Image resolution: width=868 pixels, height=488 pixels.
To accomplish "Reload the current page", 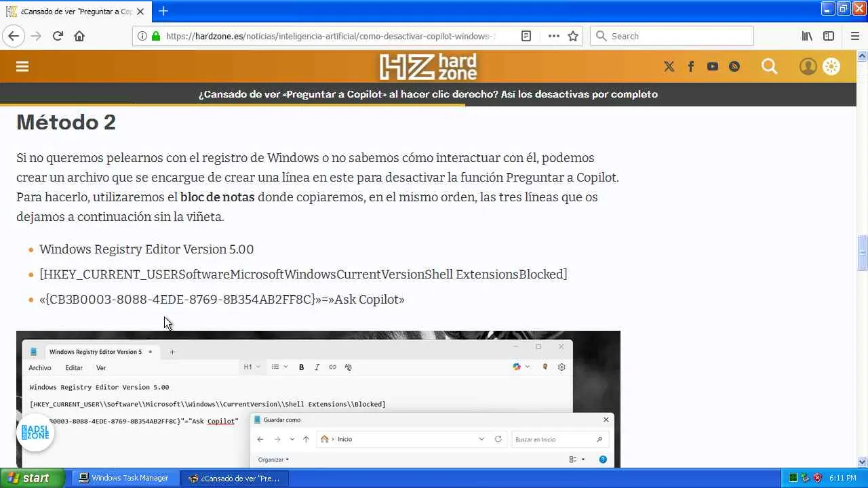I will [58, 36].
